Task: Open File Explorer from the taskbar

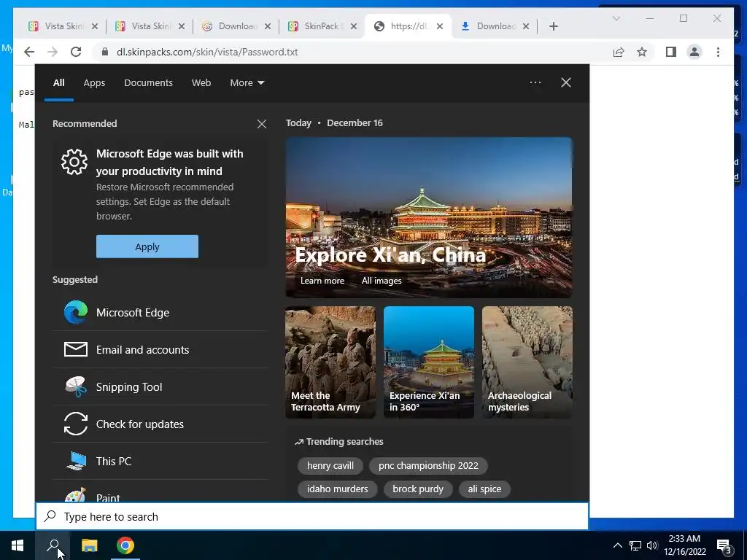Action: click(x=89, y=545)
